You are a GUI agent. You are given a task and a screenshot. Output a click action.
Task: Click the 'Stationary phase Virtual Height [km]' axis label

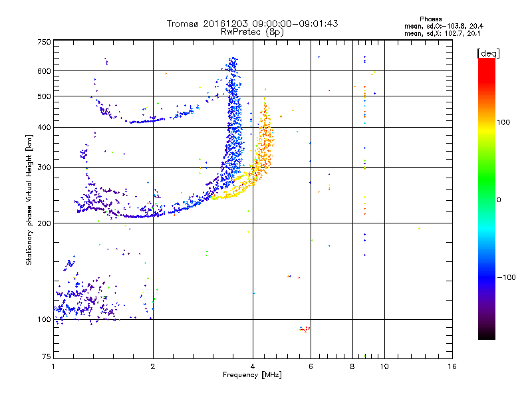(29, 199)
